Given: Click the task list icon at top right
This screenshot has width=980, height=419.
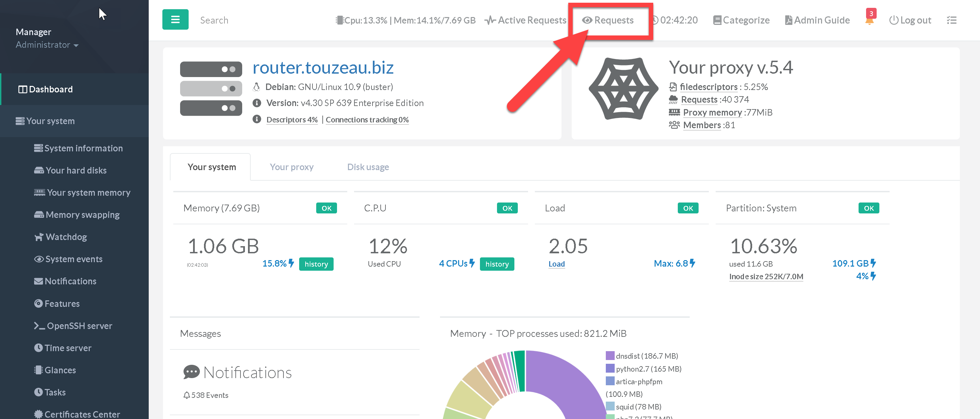Looking at the screenshot, I should (x=951, y=20).
